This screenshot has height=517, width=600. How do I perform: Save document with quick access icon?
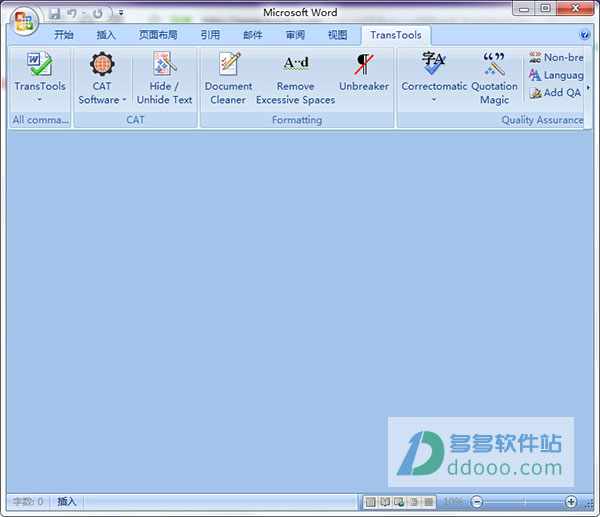coord(55,14)
